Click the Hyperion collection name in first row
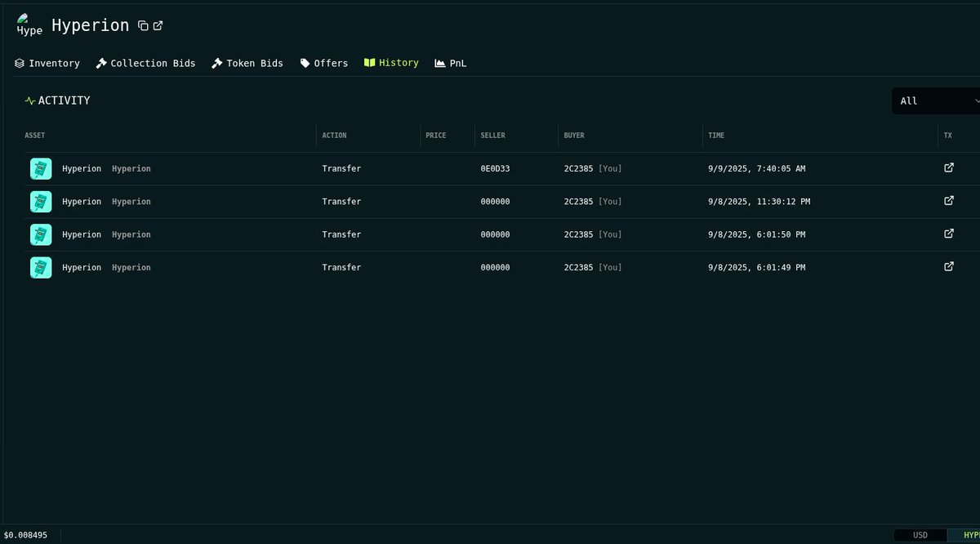Screen dimensions: 980x544 (x=131, y=168)
